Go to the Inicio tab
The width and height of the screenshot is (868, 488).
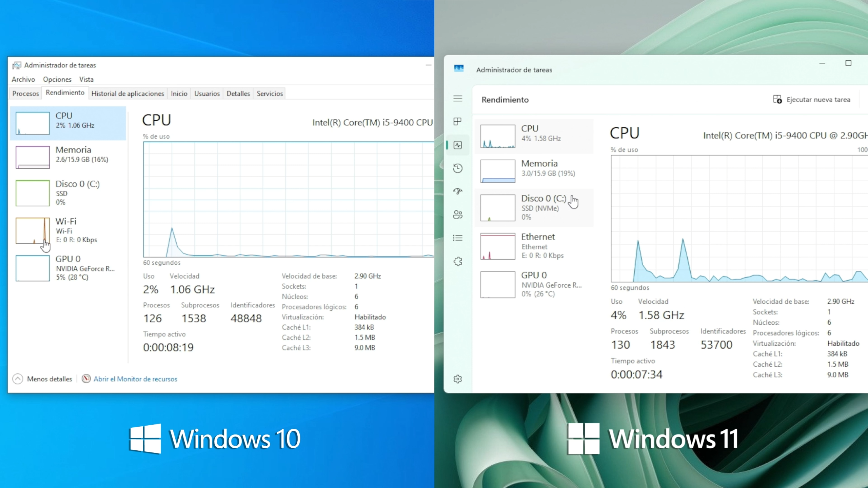(179, 94)
